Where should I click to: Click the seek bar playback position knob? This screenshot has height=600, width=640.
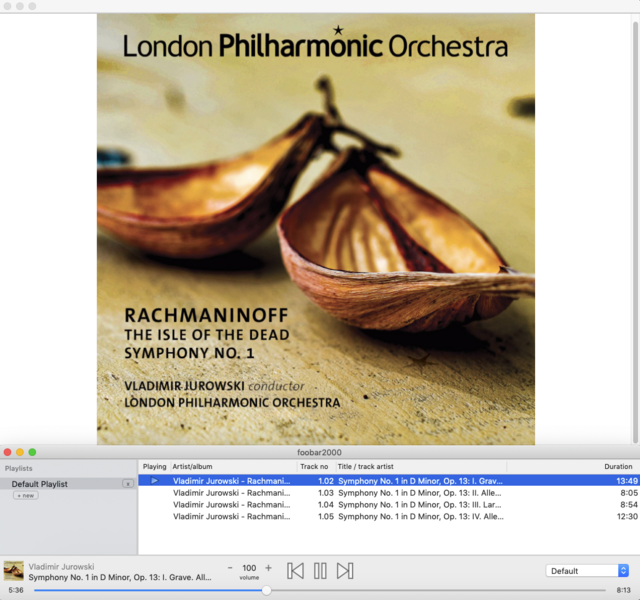pos(266,590)
